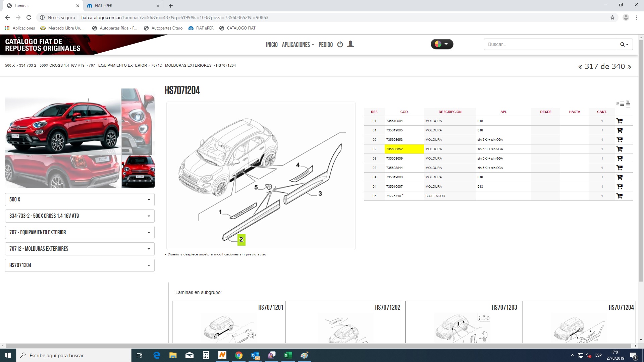Select the Laminas browser tab
Viewport: 644px width, 362px height.
(x=43, y=6)
